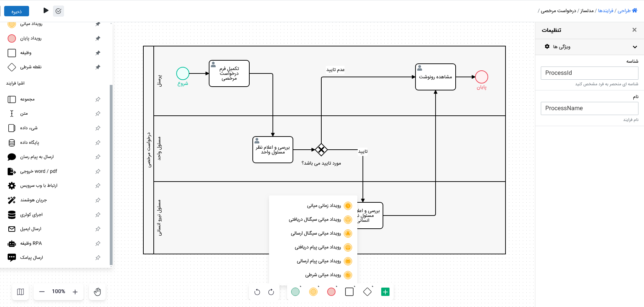Image resolution: width=644 pixels, height=307 pixels.
Task: Select the hand pan tool
Action: pyautogui.click(x=97, y=292)
